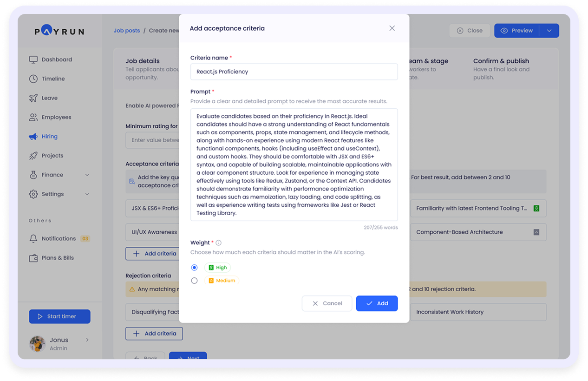Go to Job posts breadcrumb link
The width and height of the screenshot is (588, 381).
pyautogui.click(x=126, y=31)
